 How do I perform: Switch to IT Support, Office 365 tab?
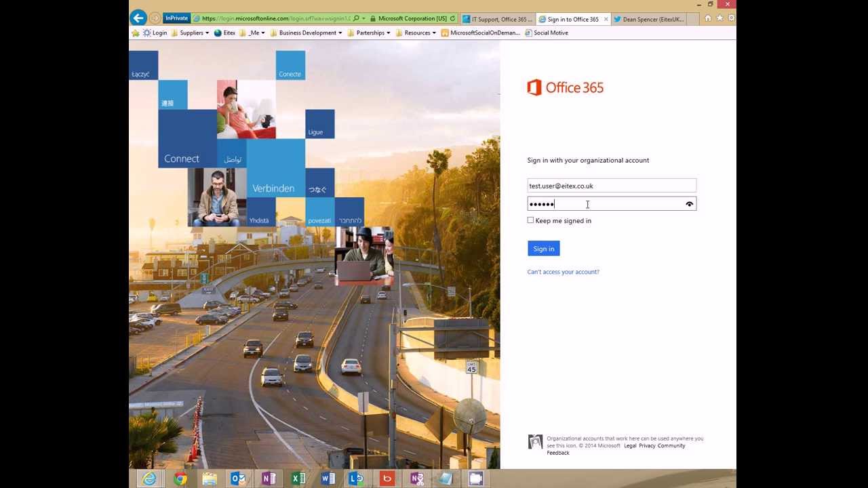tap(497, 19)
